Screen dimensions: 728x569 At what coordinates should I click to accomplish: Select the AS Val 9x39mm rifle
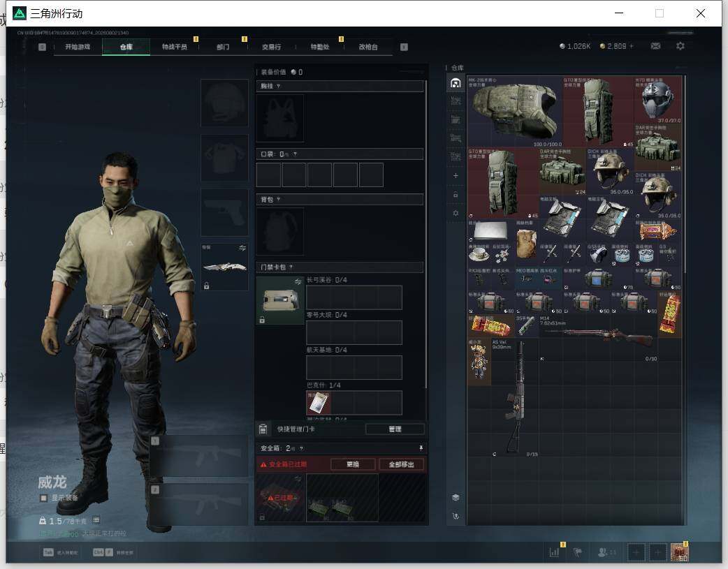coord(516,397)
